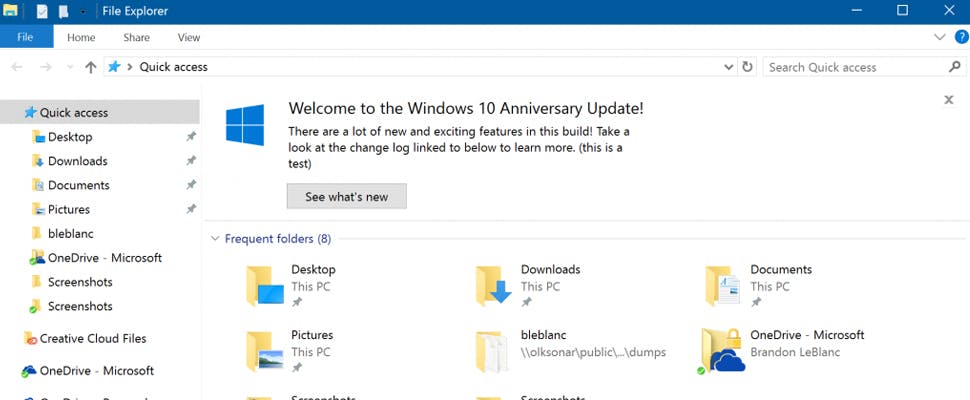Open the Documents folder icon in Frequent folders
Viewport: 970px width, 400px height.
pyautogui.click(x=723, y=286)
